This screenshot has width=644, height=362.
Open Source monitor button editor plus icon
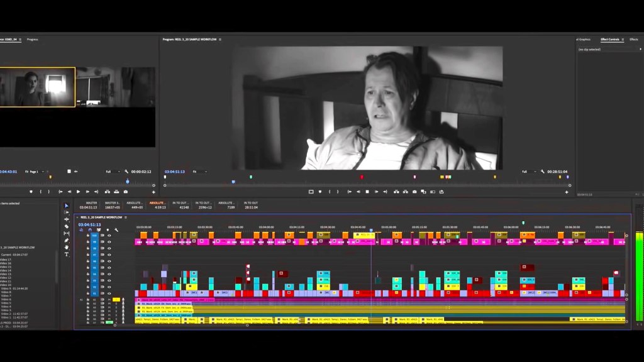pos(153,192)
